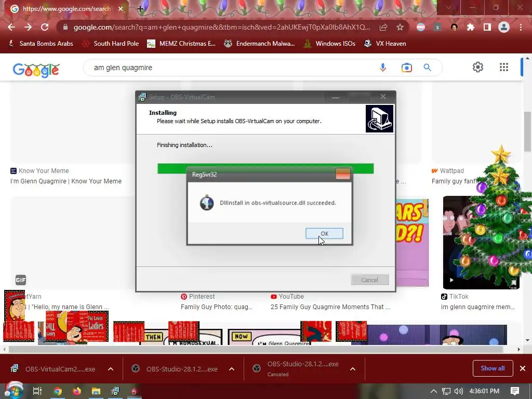Click the address bar URL
This screenshot has width=532, height=399.
tap(221, 27)
